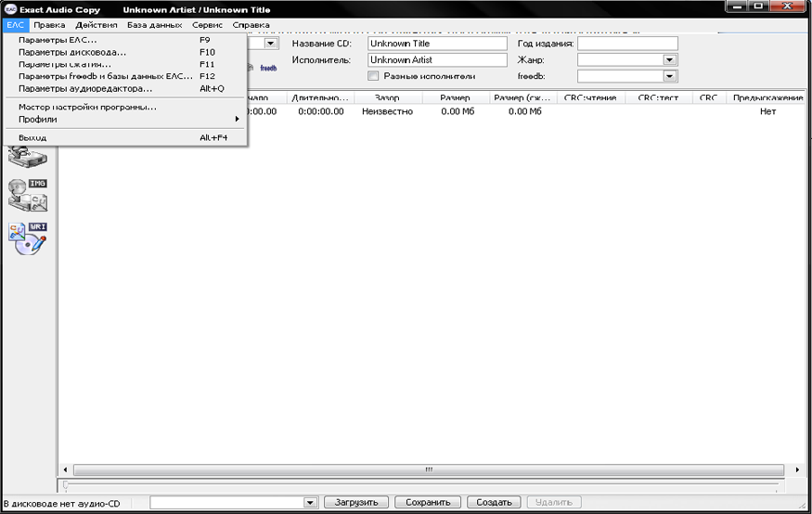Image resolution: width=812 pixels, height=514 pixels.
Task: Open the Сервис menu
Action: click(207, 25)
